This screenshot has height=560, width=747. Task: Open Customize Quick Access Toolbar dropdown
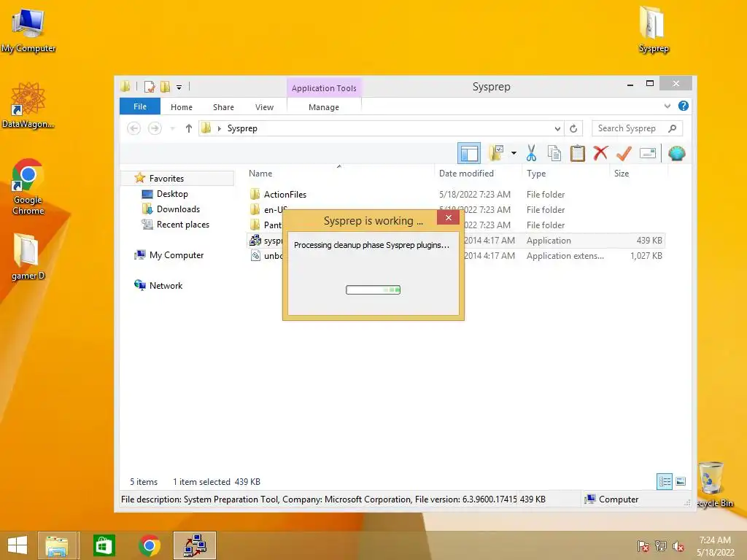[x=179, y=87]
